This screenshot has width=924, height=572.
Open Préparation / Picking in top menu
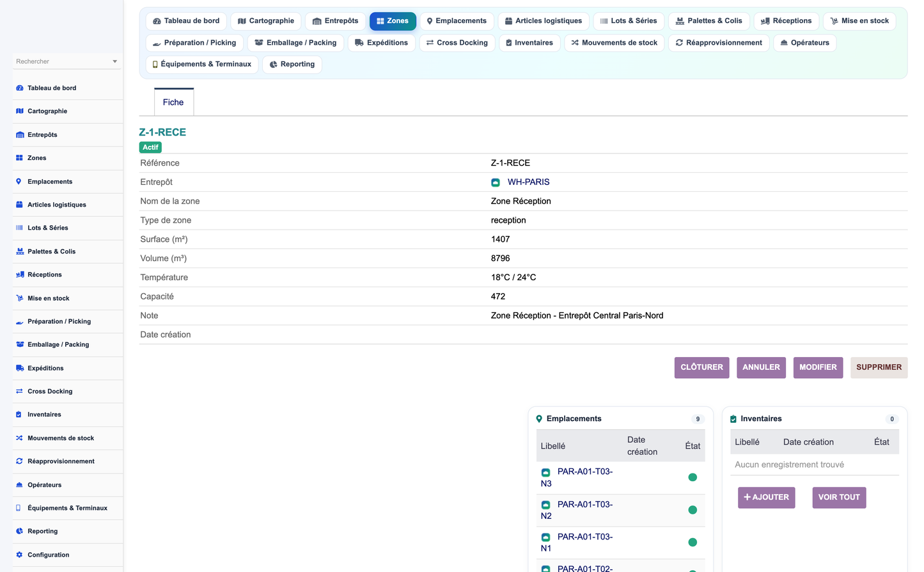[x=194, y=43]
